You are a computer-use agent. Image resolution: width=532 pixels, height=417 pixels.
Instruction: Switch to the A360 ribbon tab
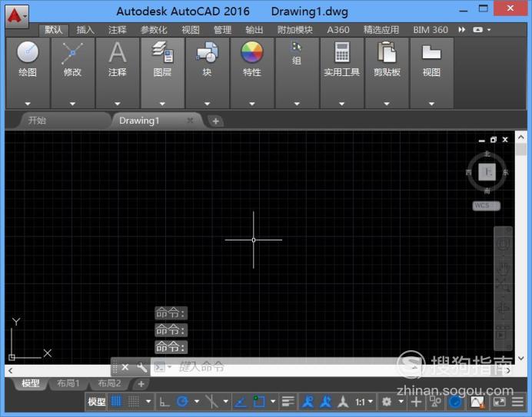[x=338, y=30]
